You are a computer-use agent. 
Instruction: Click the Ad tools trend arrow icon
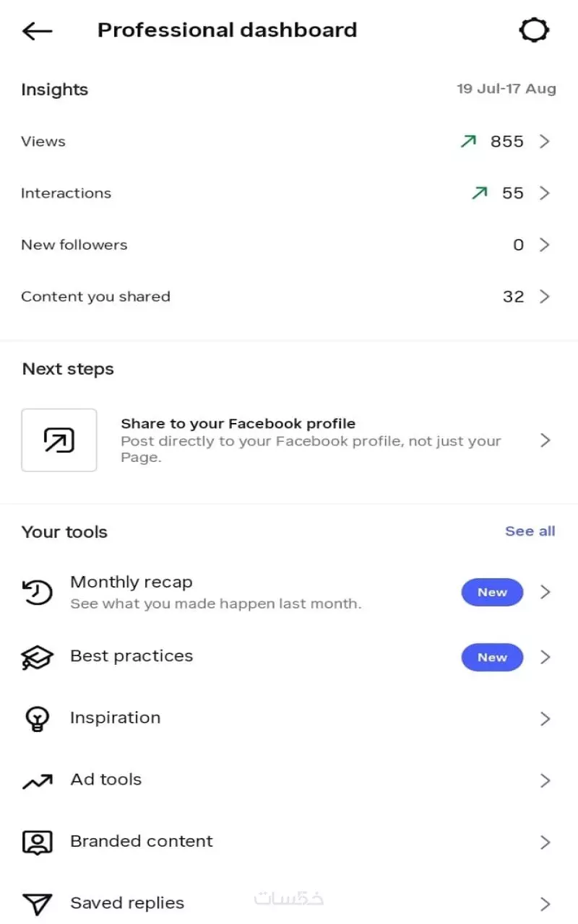(x=37, y=780)
